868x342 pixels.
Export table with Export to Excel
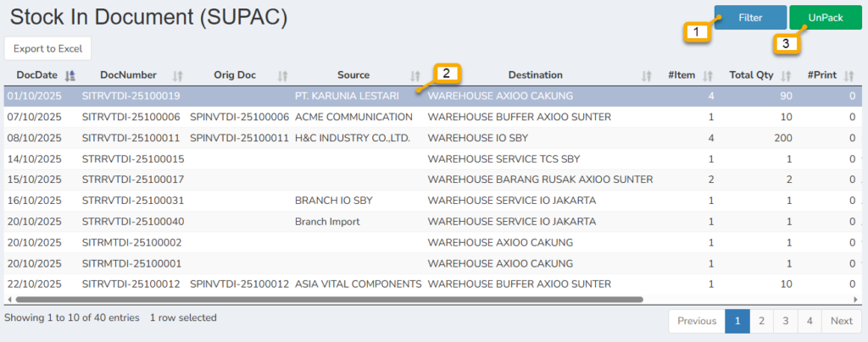coord(47,48)
